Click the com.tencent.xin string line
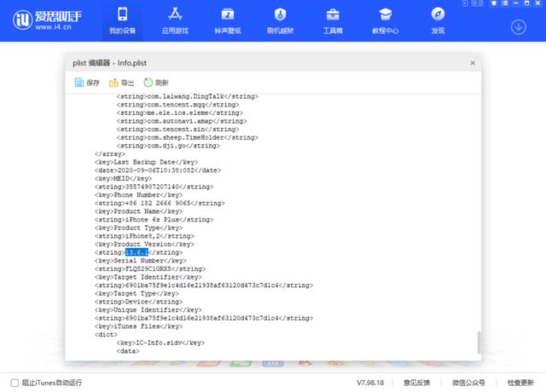546x392 pixels. click(177, 129)
